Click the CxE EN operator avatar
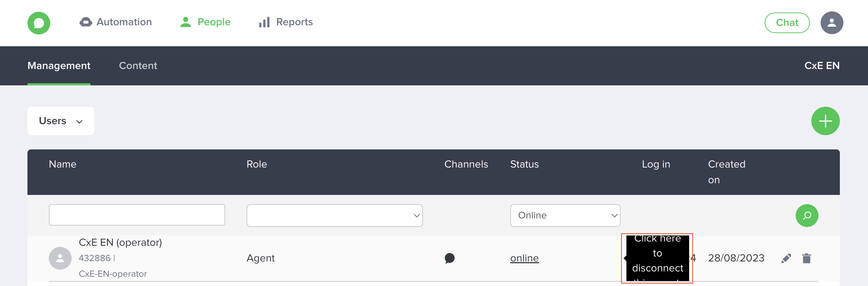The width and height of the screenshot is (868, 286). 60,258
